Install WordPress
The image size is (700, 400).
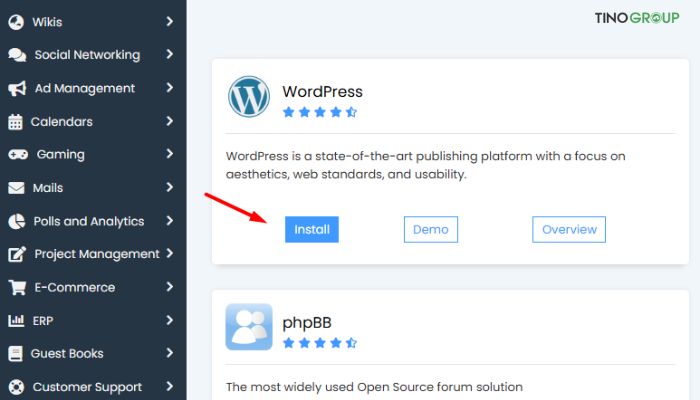312,229
